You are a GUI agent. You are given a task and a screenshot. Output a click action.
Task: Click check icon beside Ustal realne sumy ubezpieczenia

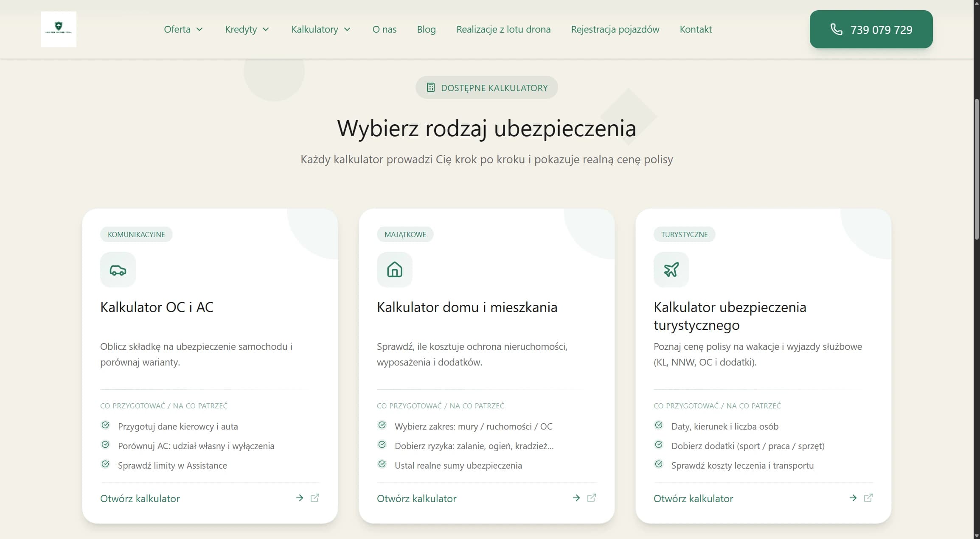pos(382,464)
